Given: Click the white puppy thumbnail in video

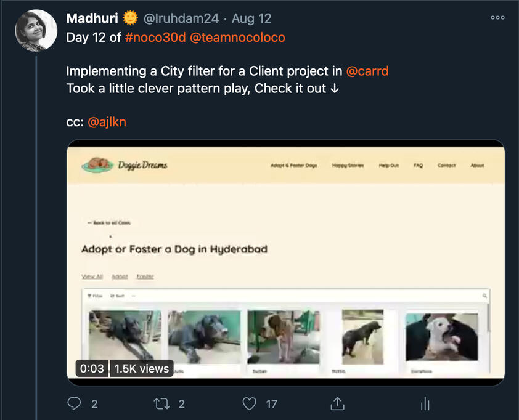Looking at the screenshot, I should coord(441,336).
